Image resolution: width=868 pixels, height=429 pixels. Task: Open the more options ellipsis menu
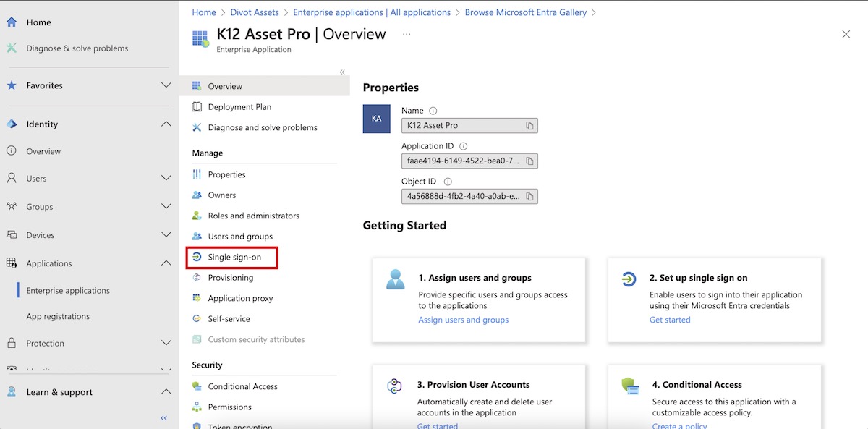pyautogui.click(x=407, y=34)
